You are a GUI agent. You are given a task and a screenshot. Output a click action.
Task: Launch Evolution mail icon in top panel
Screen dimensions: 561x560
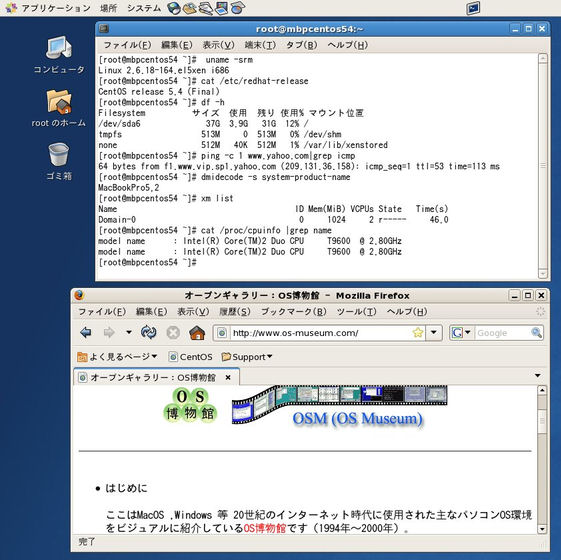click(x=190, y=8)
